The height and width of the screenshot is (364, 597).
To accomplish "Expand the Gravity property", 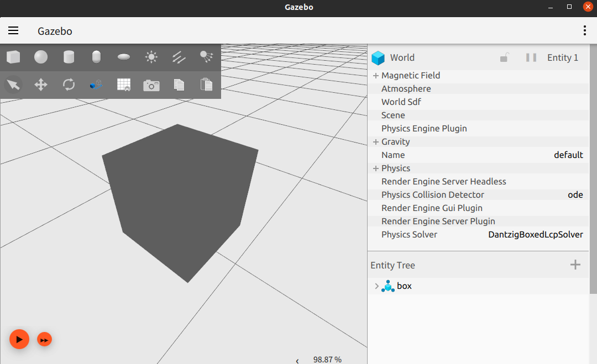I will point(376,141).
